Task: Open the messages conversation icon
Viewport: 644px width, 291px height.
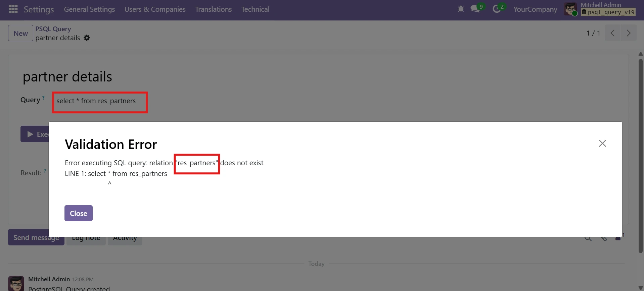Action: 475,9
